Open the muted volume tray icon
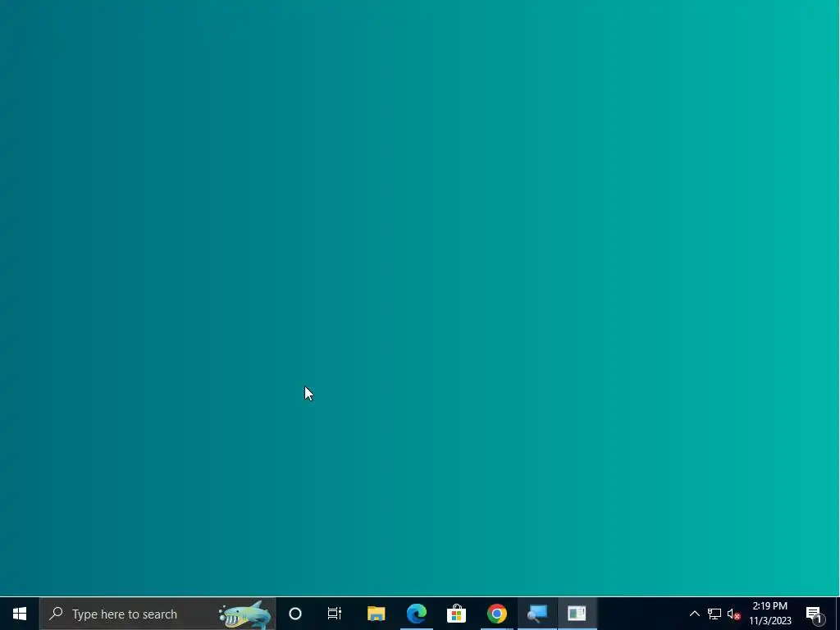The image size is (840, 630). [x=733, y=614]
